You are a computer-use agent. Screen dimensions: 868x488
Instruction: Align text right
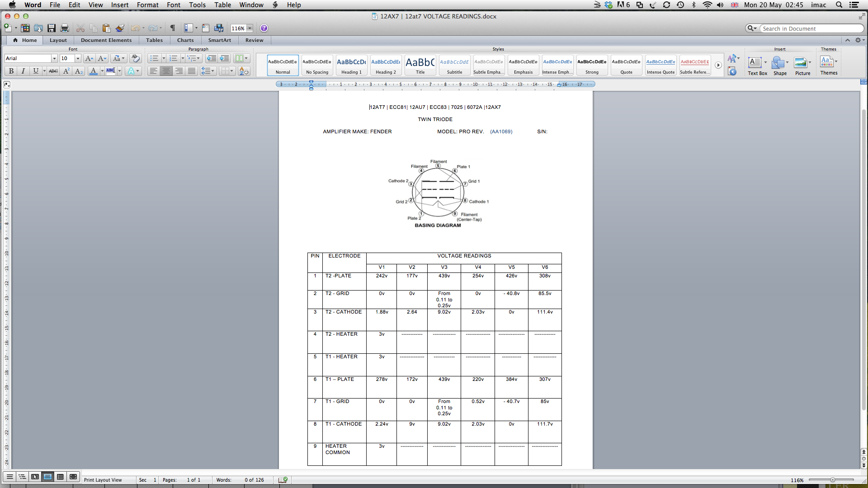tap(179, 71)
